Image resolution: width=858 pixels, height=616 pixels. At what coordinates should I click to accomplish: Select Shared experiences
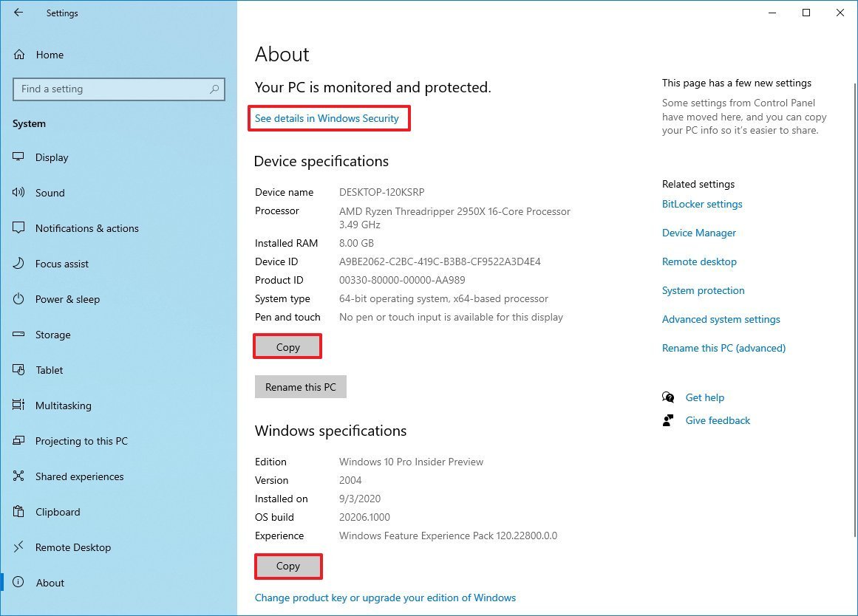tap(79, 476)
